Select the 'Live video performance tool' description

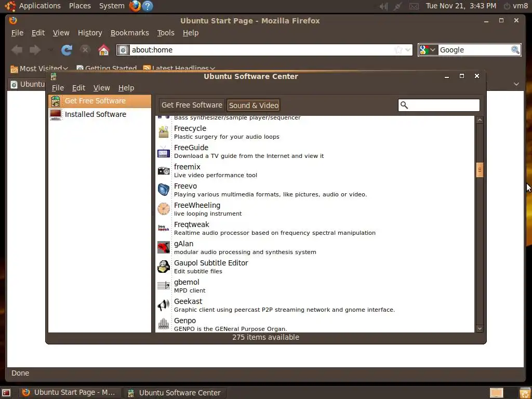tap(216, 175)
